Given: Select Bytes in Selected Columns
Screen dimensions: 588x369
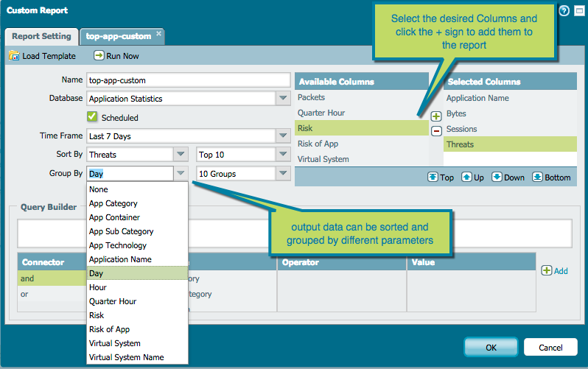Looking at the screenshot, I should [x=510, y=113].
